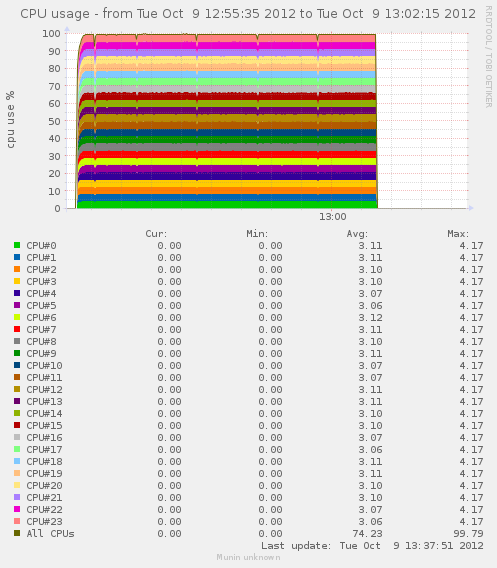
Task: Click the CPU usage graph title
Action: 248,14
